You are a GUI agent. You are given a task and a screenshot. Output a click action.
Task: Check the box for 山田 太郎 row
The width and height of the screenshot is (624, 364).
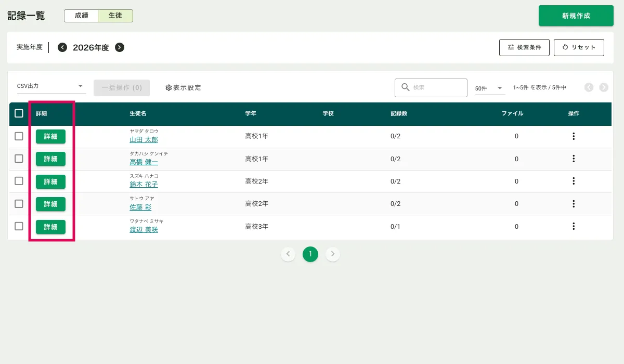tap(19, 136)
